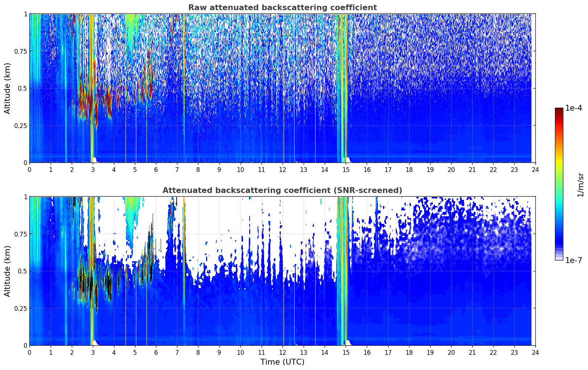Click the '21' hour tick under top plot
The image size is (588, 370).
472,169
